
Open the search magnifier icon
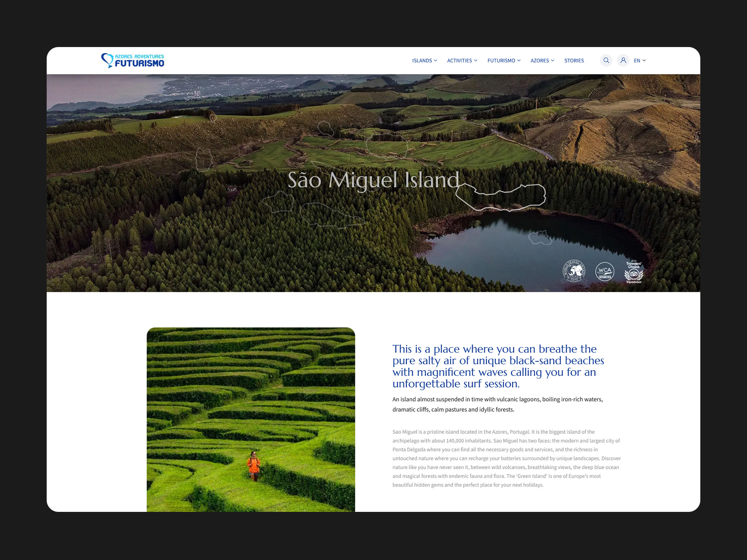[606, 61]
